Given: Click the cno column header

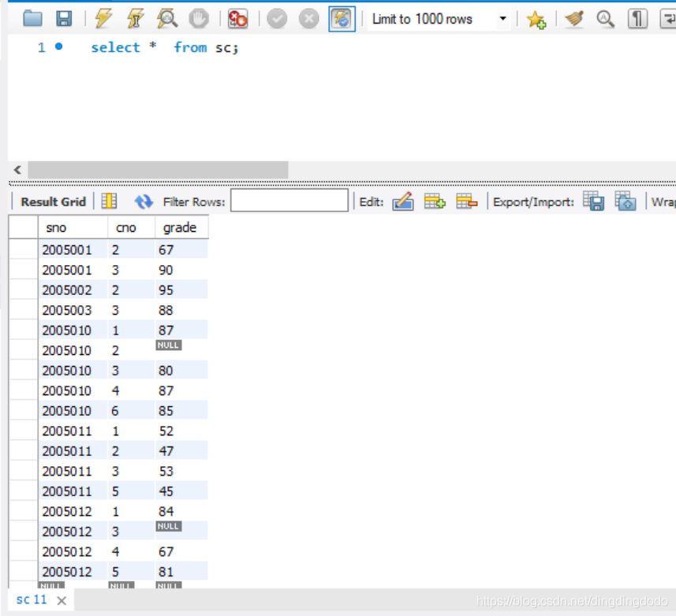Looking at the screenshot, I should (x=131, y=227).
